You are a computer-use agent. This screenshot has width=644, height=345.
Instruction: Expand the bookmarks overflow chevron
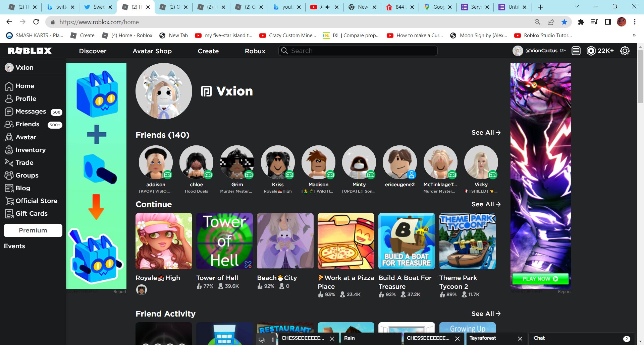pyautogui.click(x=634, y=35)
